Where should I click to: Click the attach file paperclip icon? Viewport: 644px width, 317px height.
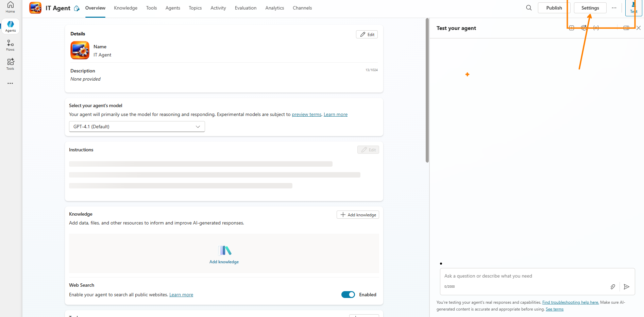pyautogui.click(x=613, y=287)
